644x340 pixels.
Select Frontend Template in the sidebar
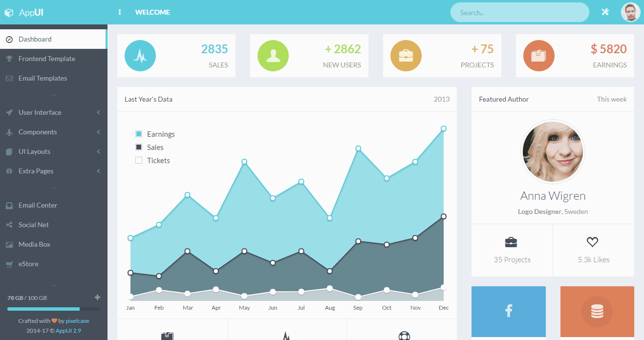click(x=46, y=59)
